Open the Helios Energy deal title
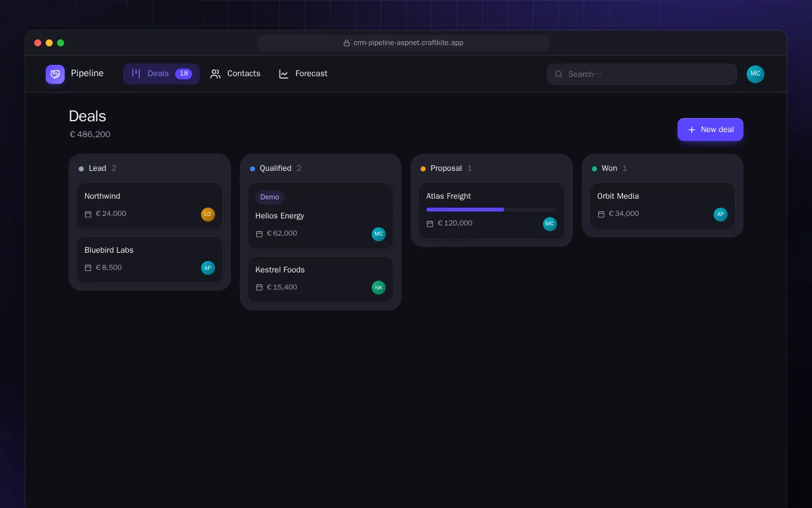 pyautogui.click(x=280, y=216)
